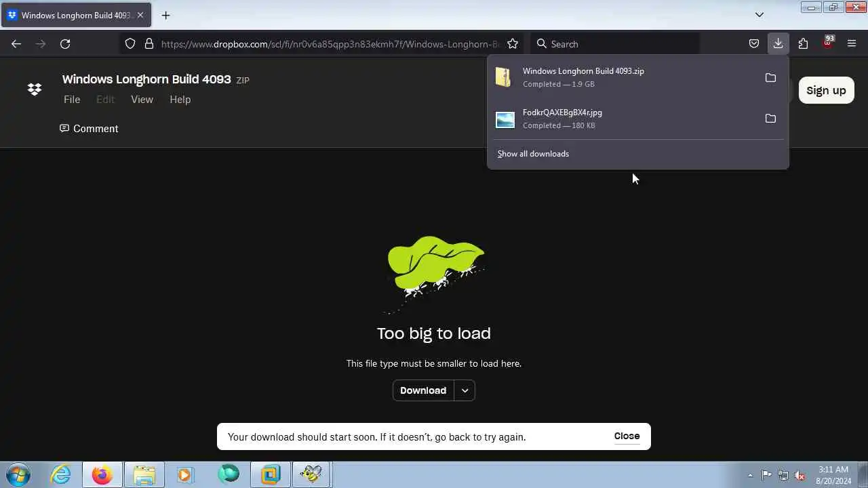Open the Firefox hamburger menu

tap(852, 44)
